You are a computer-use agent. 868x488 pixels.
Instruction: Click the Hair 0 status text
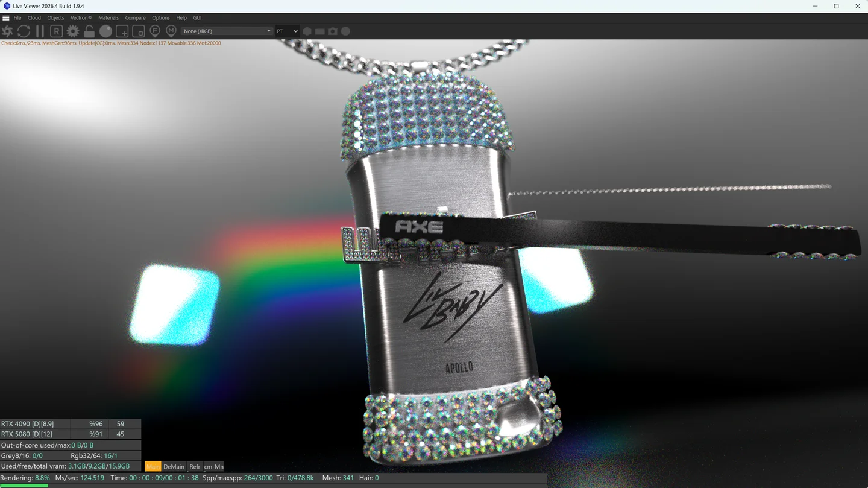(x=368, y=478)
